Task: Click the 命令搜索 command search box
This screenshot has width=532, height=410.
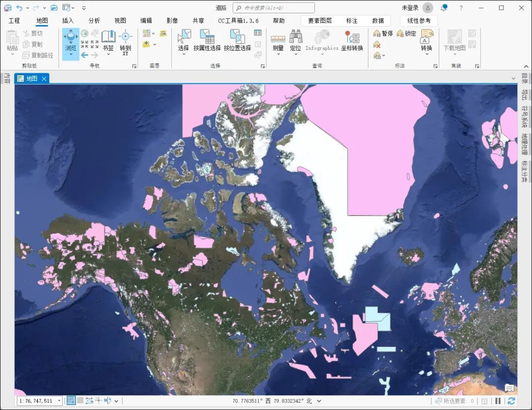Action: point(274,8)
